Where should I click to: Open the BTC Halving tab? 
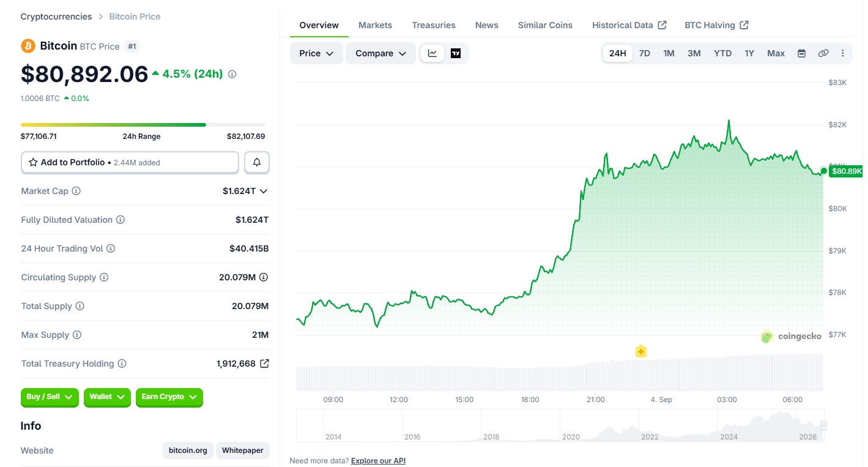[716, 25]
